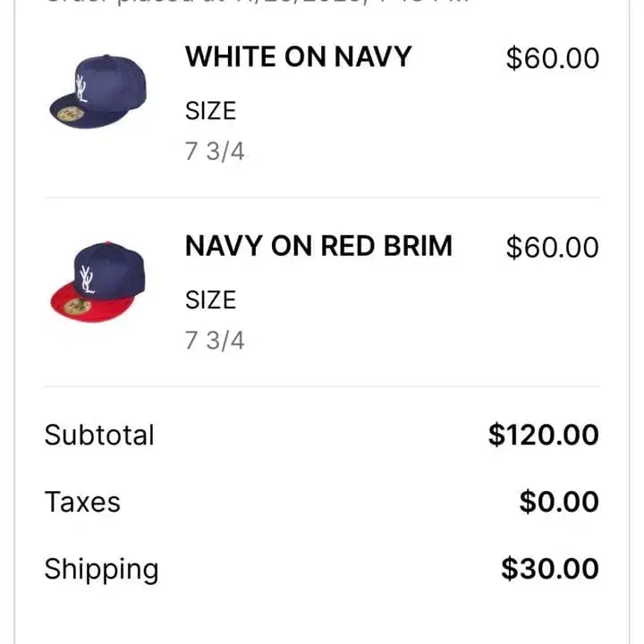Open the Navy on Red Brim hat thumbnail

(98, 282)
